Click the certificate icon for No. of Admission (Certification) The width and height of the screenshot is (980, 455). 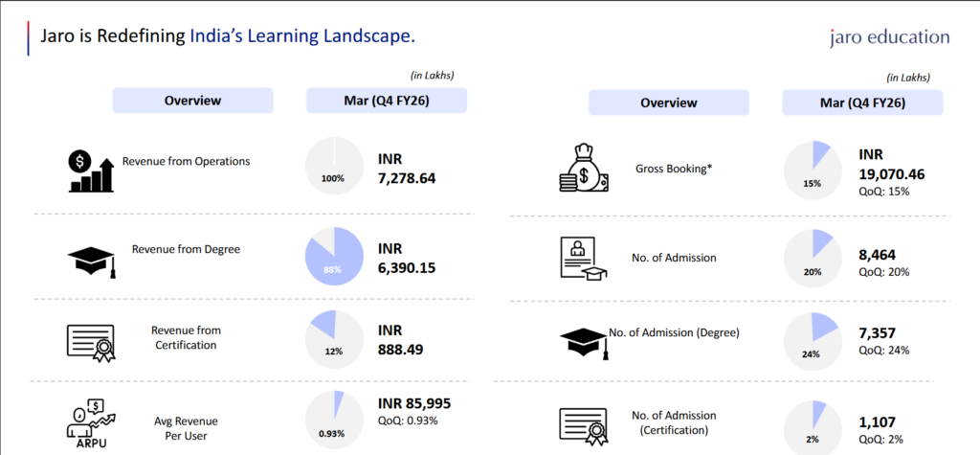584,426
